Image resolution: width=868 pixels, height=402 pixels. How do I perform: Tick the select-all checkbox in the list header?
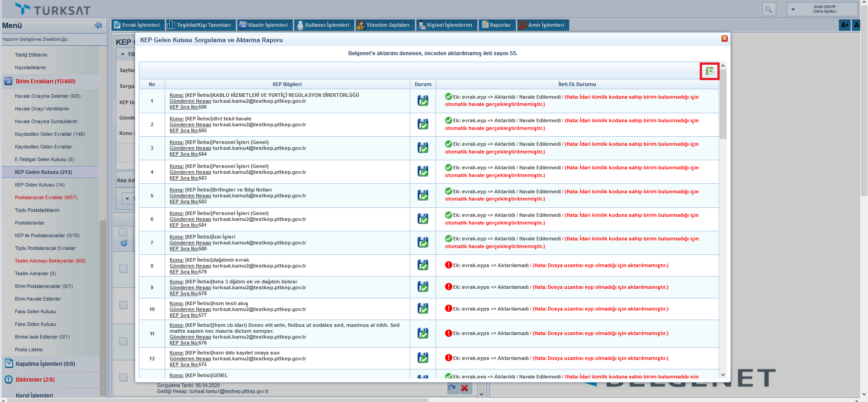point(123,232)
